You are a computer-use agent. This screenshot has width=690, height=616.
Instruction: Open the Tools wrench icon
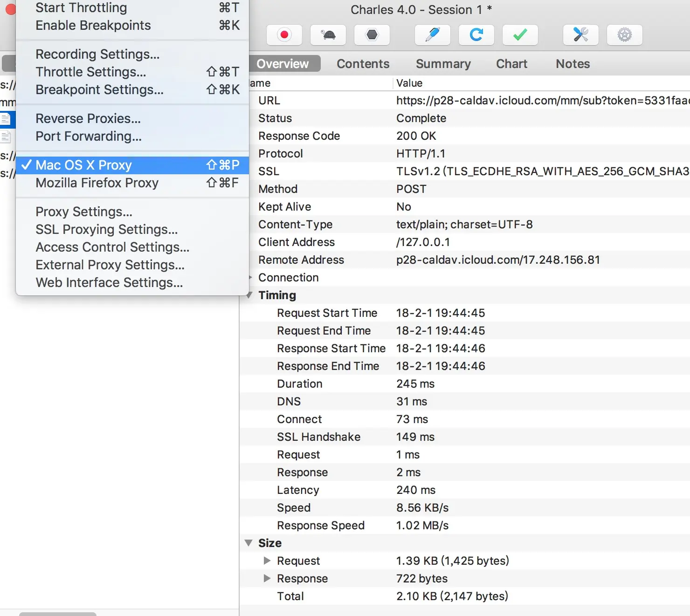point(581,35)
